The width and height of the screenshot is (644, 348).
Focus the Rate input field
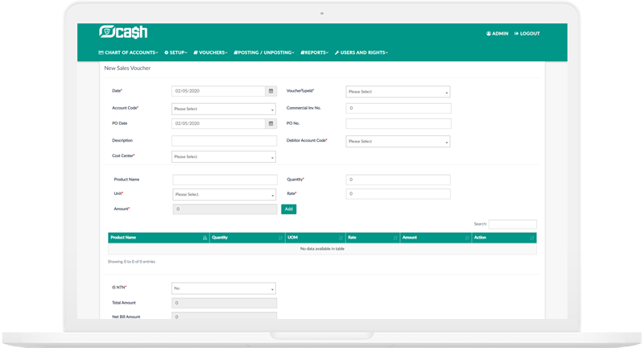398,194
